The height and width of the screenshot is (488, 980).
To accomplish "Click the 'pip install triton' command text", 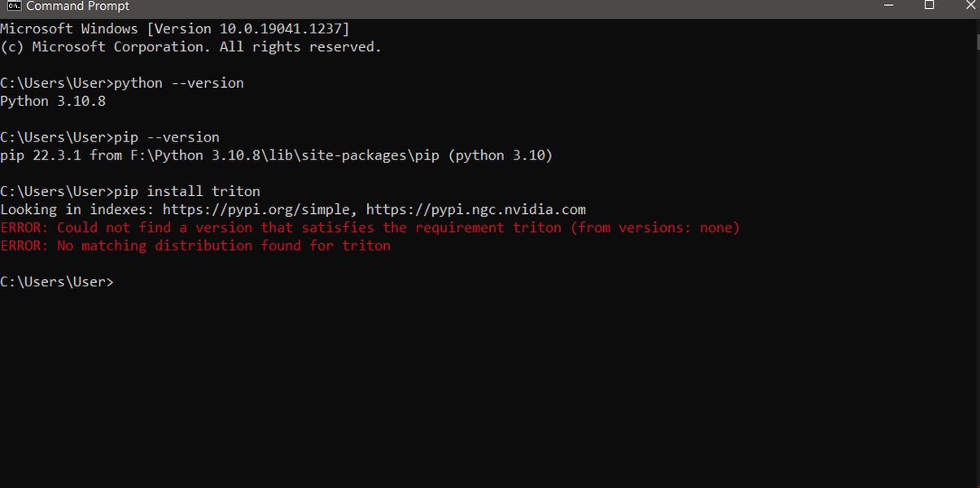I will click(x=187, y=192).
